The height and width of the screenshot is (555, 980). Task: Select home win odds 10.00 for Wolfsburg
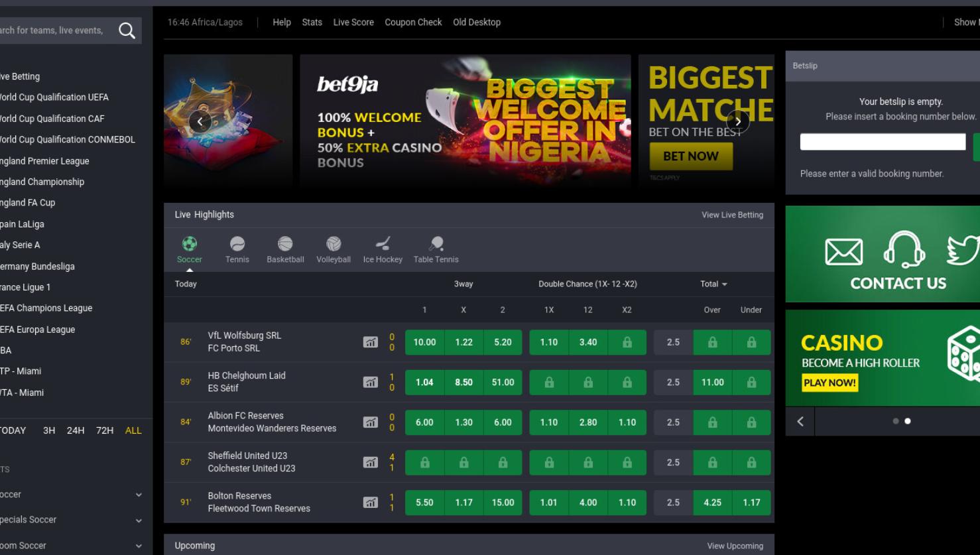(x=424, y=342)
